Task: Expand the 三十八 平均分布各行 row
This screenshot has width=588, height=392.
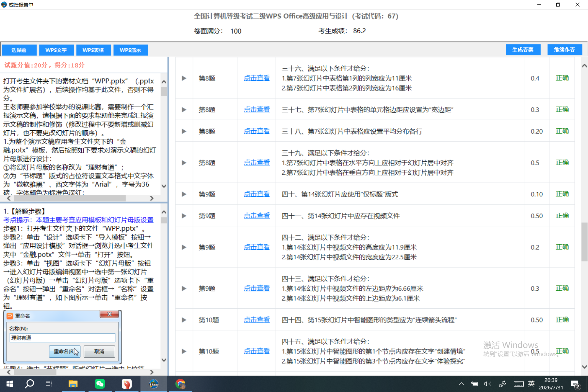Action: 184,131
